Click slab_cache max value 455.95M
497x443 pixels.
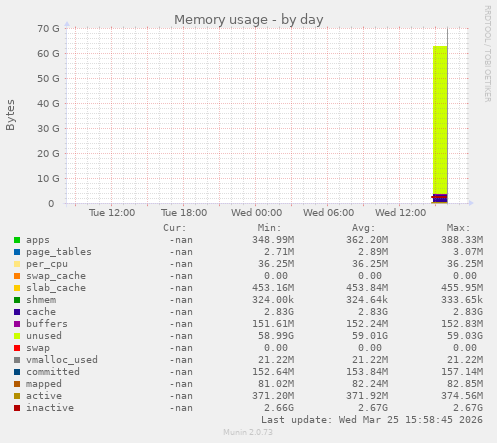tap(462, 288)
